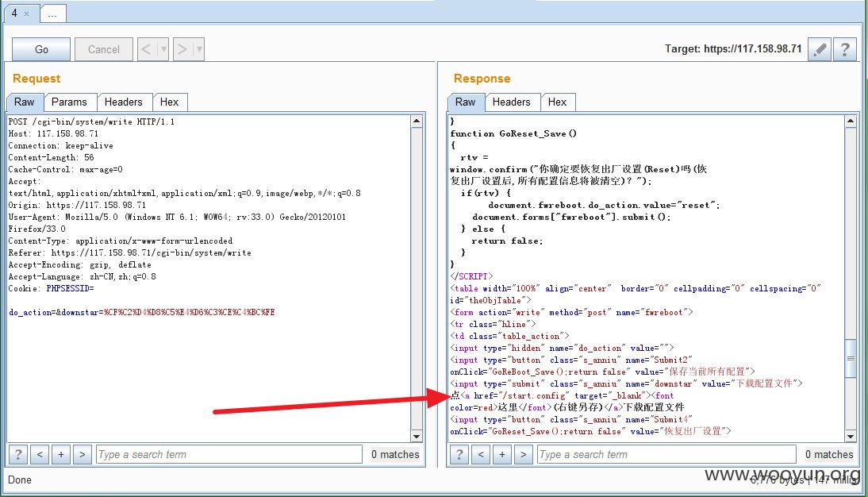Viewport: 868px width, 497px height.
Task: Switch to Request Headers tab
Action: (x=124, y=102)
